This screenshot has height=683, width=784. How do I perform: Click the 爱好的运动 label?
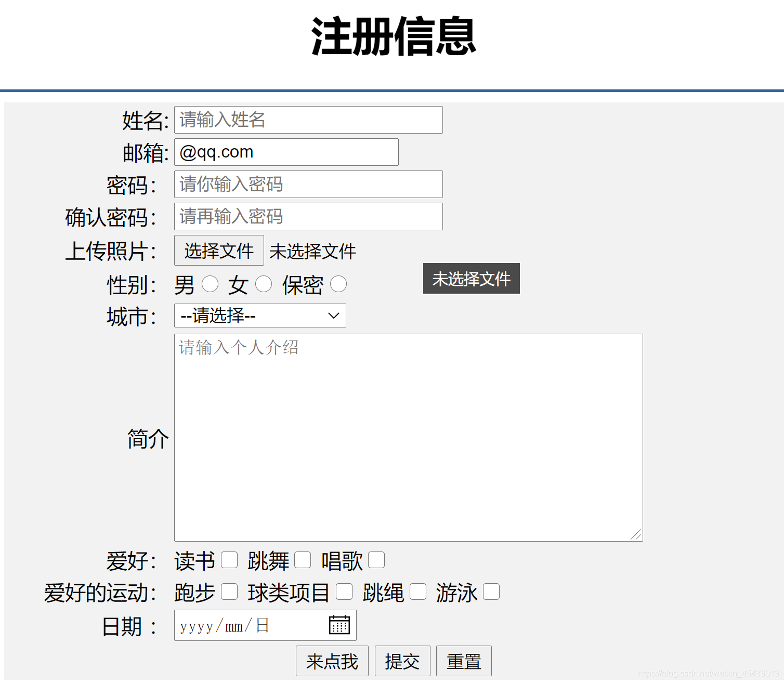click(x=100, y=593)
